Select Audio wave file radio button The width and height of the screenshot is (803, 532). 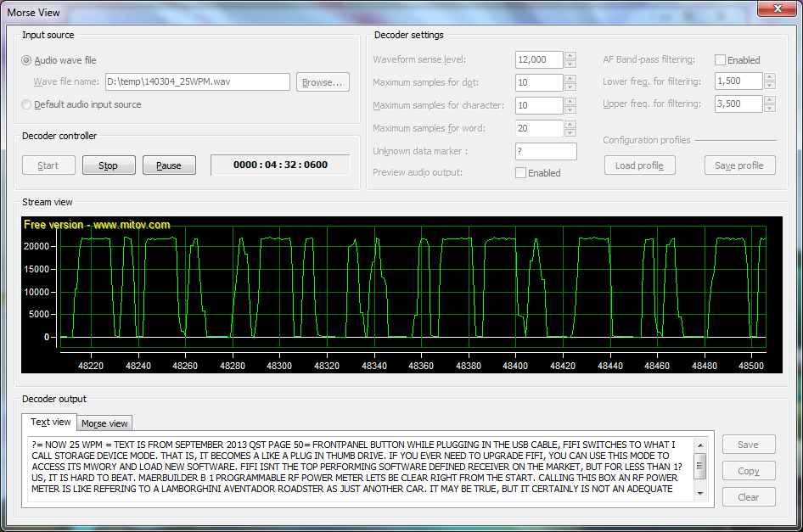tap(26, 60)
